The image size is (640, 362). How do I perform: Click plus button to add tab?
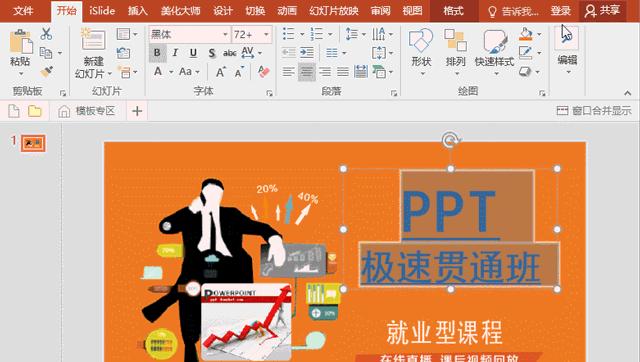(137, 111)
